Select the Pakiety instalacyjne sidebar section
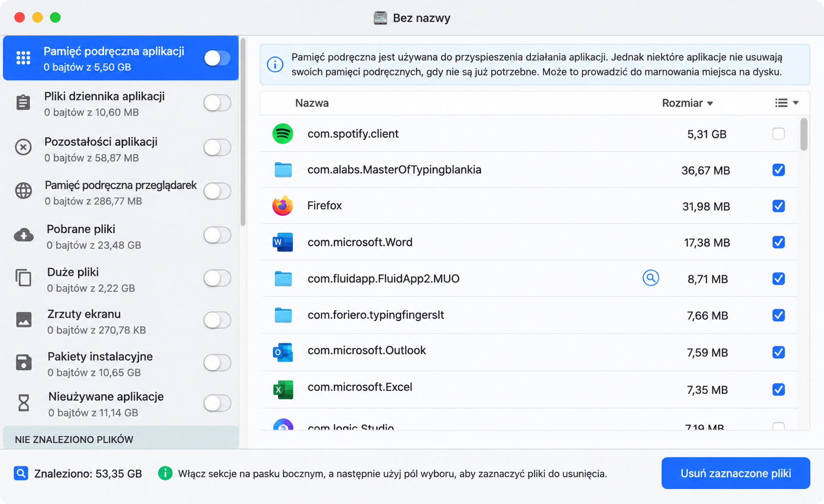The image size is (824, 504). [121, 363]
